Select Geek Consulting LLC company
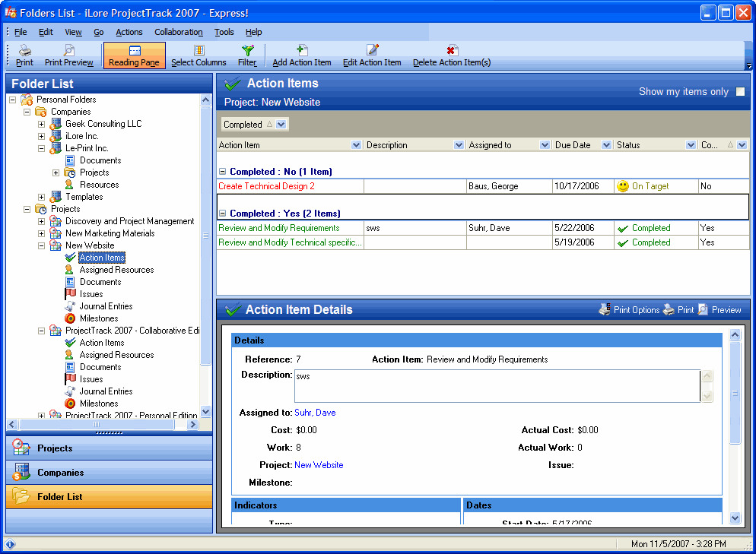 coord(103,124)
